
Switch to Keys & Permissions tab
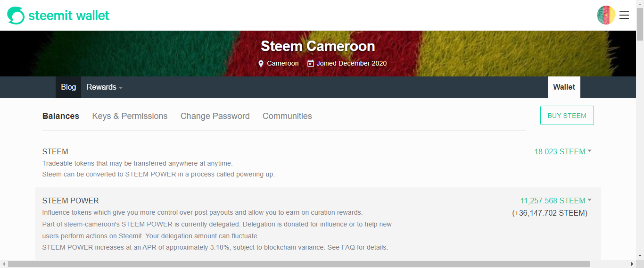pos(130,116)
